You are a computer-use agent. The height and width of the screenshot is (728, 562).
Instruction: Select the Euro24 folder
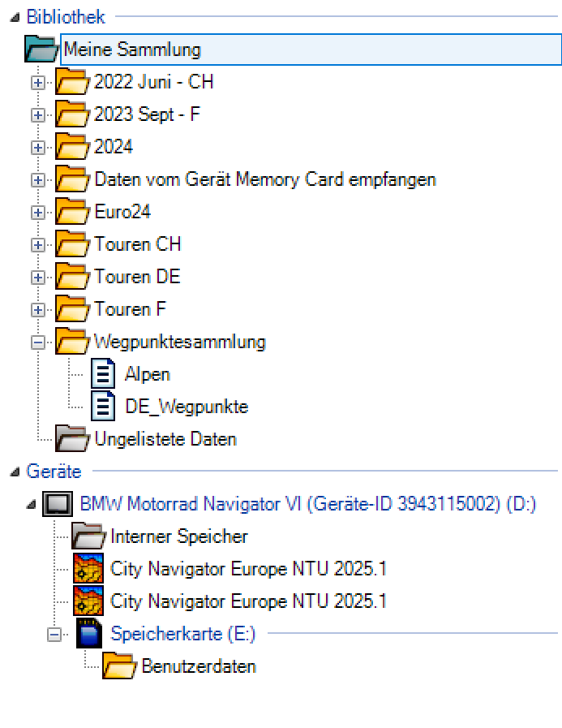coord(122,213)
